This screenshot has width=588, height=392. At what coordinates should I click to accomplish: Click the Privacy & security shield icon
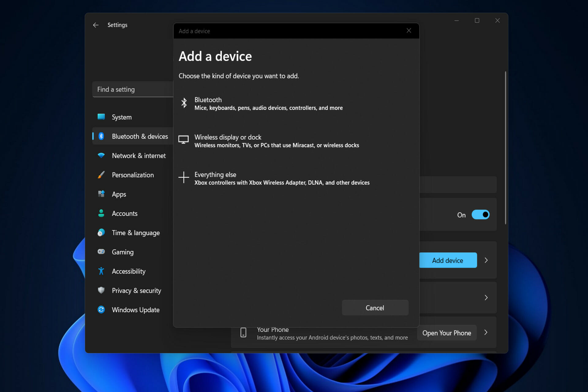[x=101, y=290]
